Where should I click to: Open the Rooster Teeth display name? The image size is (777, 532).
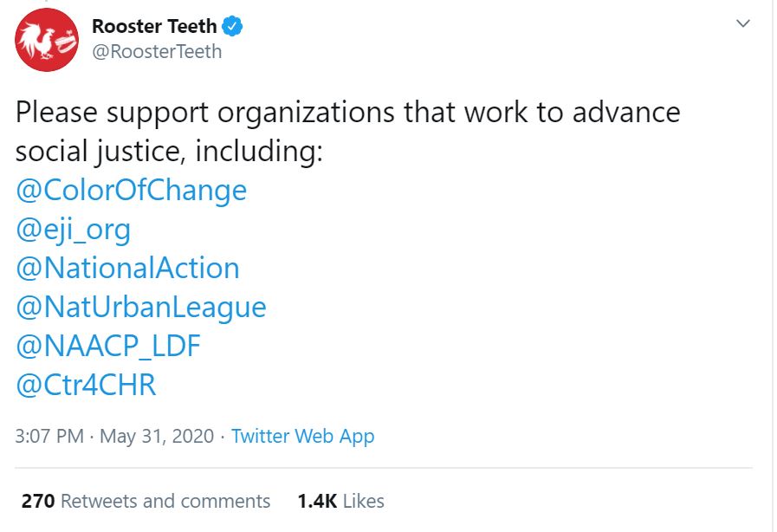[154, 27]
